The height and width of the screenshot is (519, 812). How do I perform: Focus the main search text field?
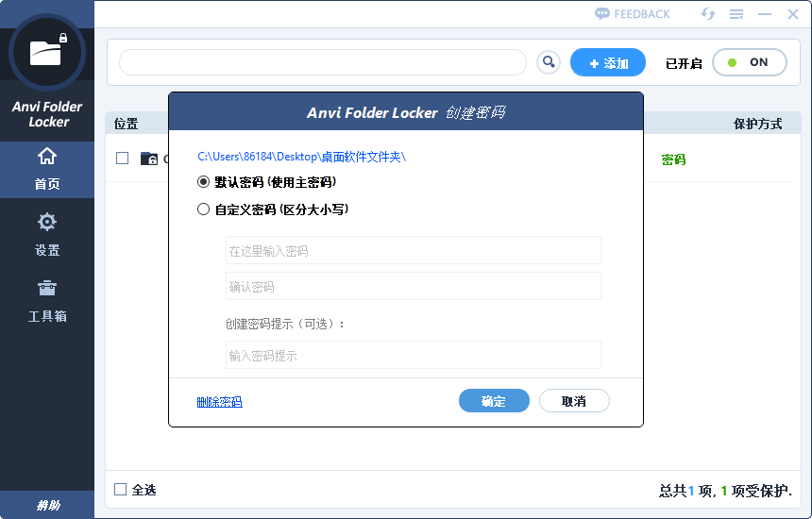click(323, 62)
